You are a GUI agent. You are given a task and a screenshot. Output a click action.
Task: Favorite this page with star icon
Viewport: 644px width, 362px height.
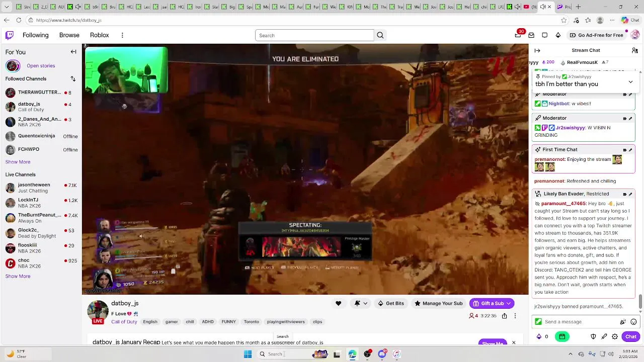tap(564, 20)
